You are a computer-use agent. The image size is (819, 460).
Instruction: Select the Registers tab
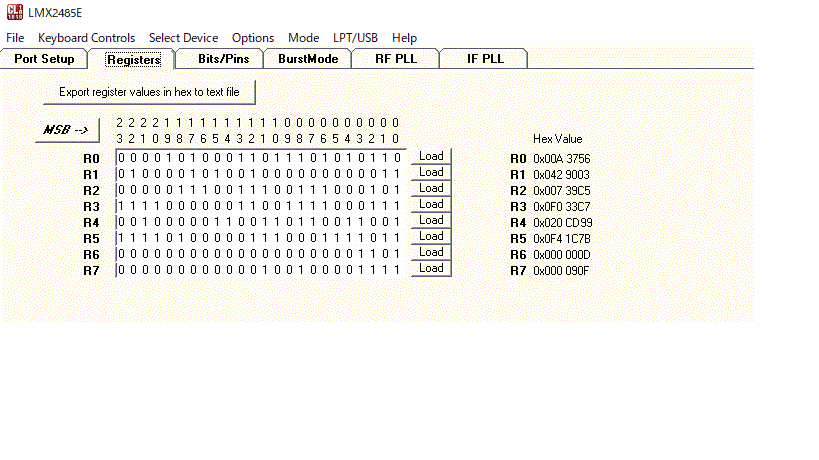click(133, 60)
